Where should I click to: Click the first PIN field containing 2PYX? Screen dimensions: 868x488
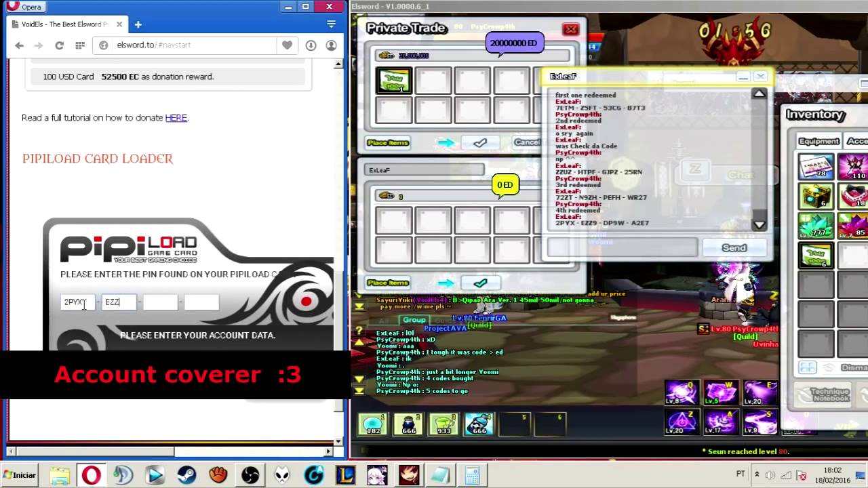click(x=78, y=302)
